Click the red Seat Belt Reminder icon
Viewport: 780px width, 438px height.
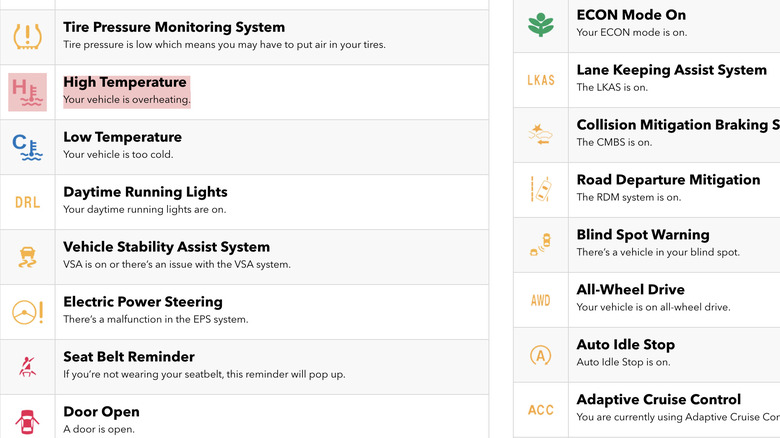click(x=27, y=366)
